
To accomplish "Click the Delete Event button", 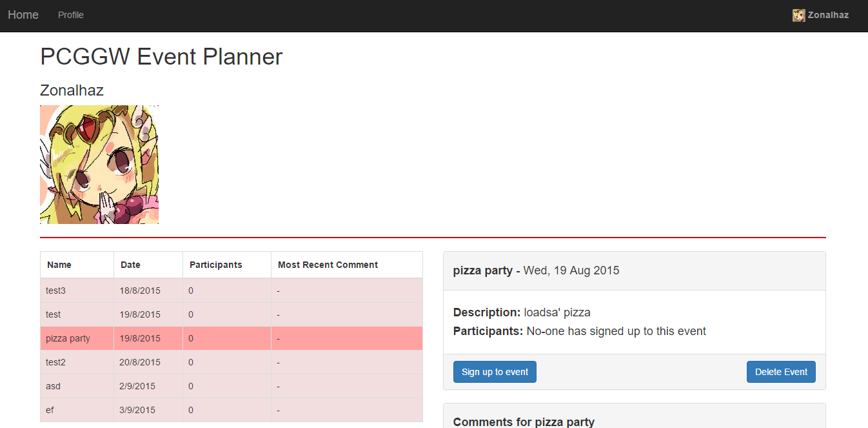I will tap(781, 372).
